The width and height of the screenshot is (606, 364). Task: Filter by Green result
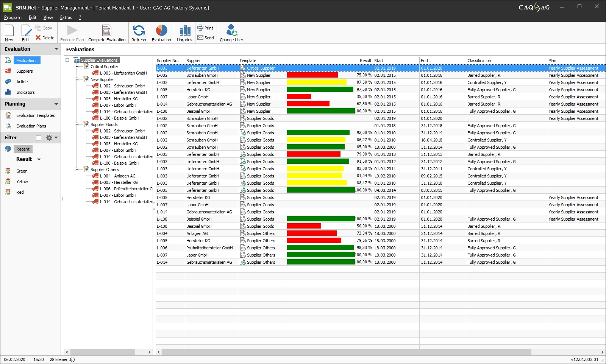click(22, 171)
